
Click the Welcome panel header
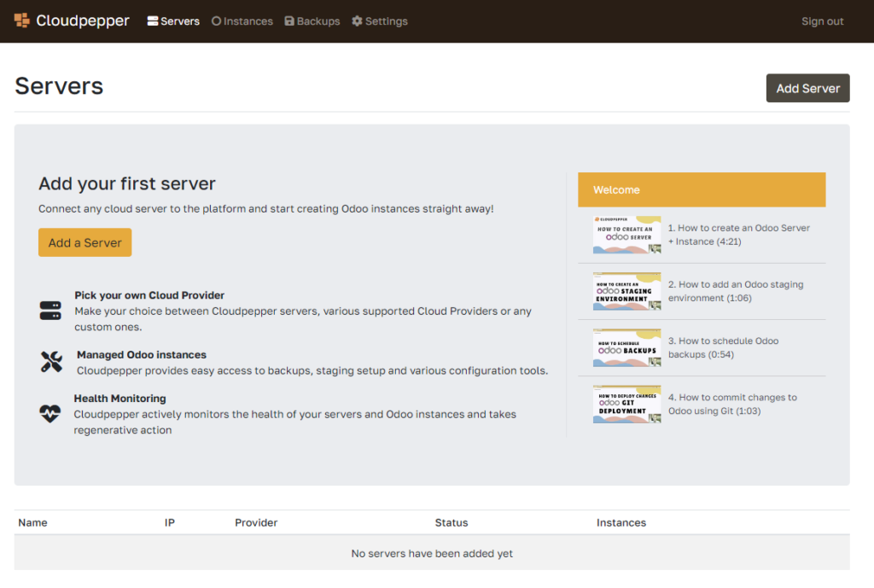[702, 189]
